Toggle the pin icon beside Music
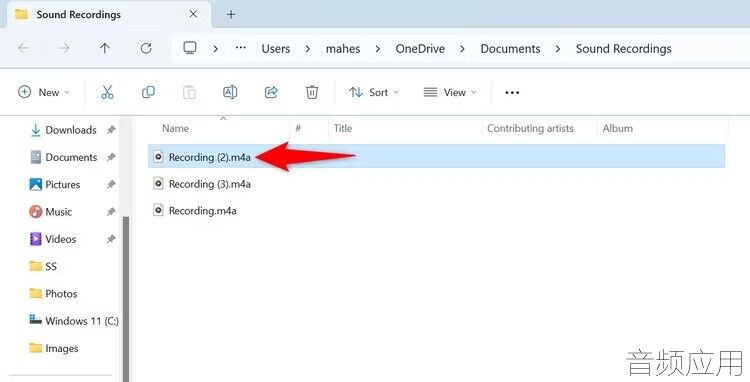The image size is (750, 382). (x=111, y=211)
